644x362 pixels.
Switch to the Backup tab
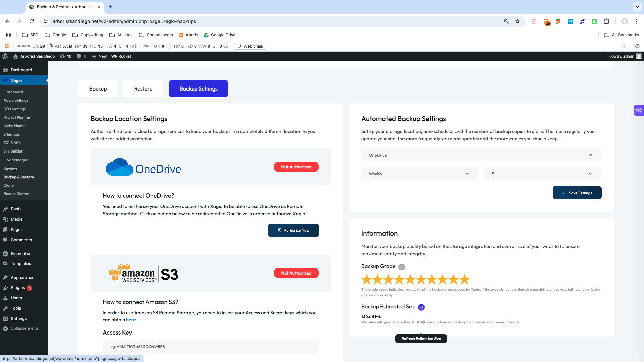tap(98, 89)
